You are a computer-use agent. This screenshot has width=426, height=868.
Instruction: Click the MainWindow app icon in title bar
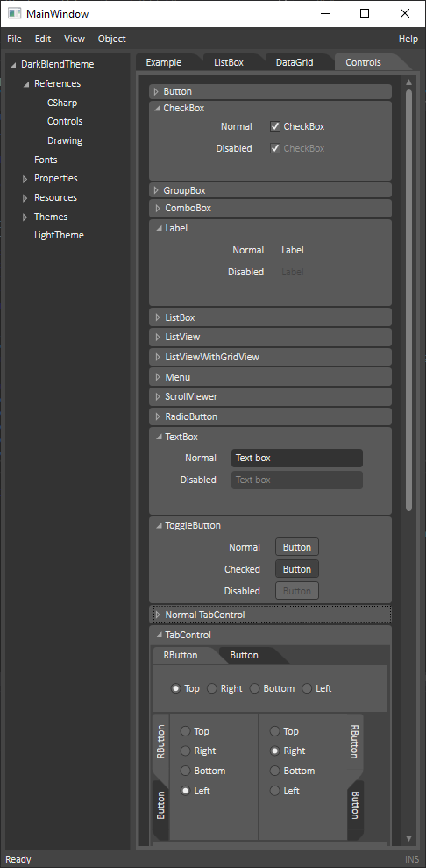[14, 14]
